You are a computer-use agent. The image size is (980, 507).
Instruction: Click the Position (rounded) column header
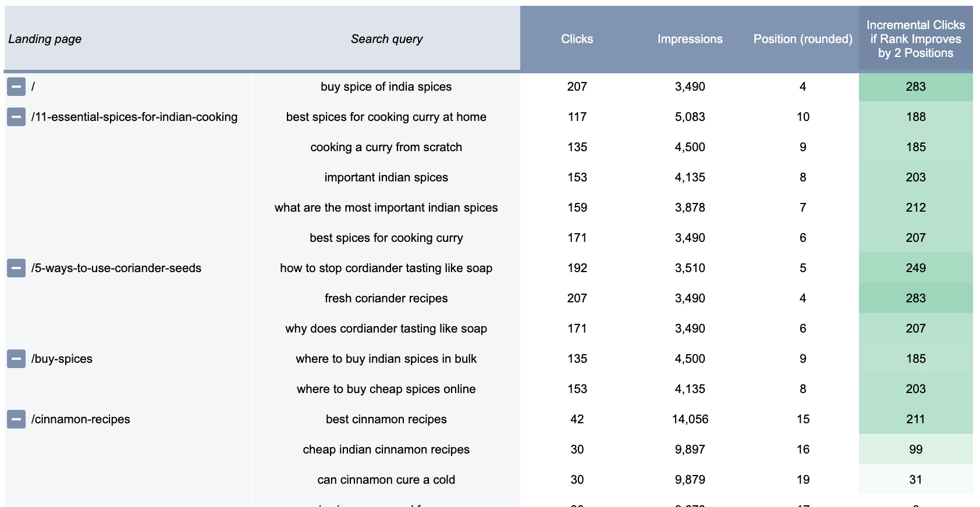click(801, 40)
